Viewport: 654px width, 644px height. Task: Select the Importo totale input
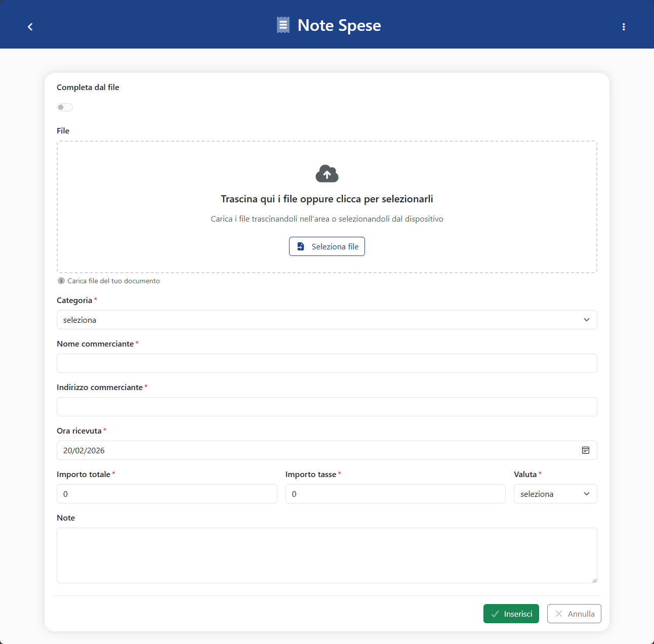tap(167, 494)
